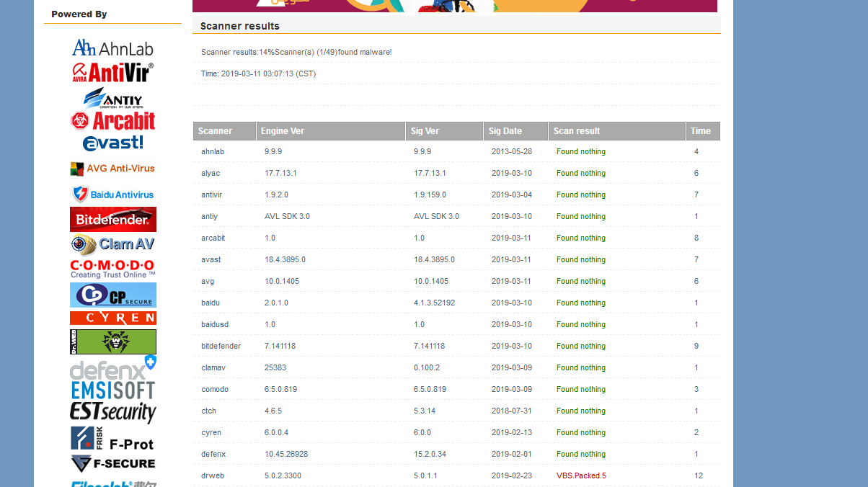This screenshot has width=868, height=487.
Task: Open the AVG Anti-Virus logo
Action: [112, 169]
